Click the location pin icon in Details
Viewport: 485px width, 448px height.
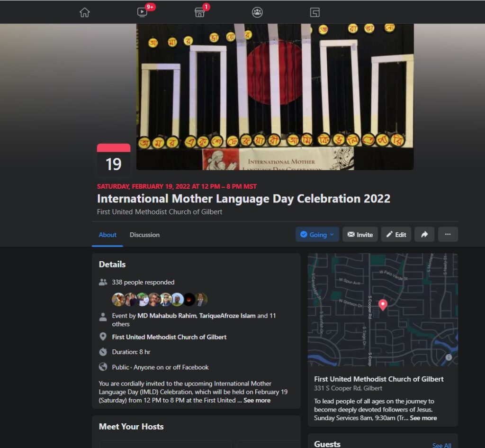click(x=103, y=337)
